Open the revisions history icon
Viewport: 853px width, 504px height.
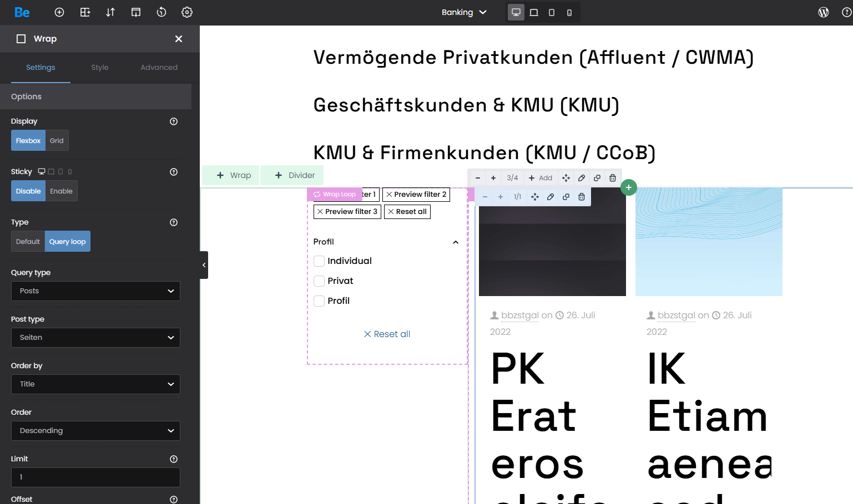tap(161, 12)
